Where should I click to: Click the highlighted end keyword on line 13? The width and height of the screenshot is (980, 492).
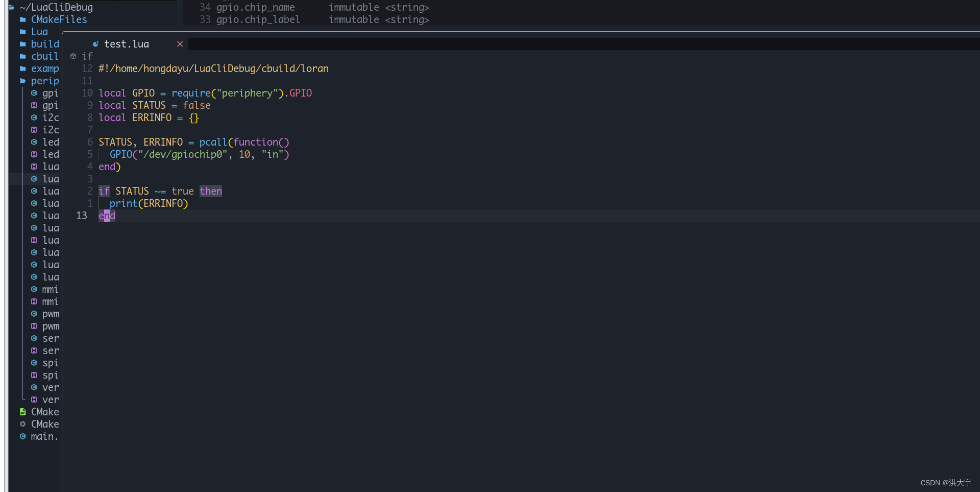pos(106,216)
